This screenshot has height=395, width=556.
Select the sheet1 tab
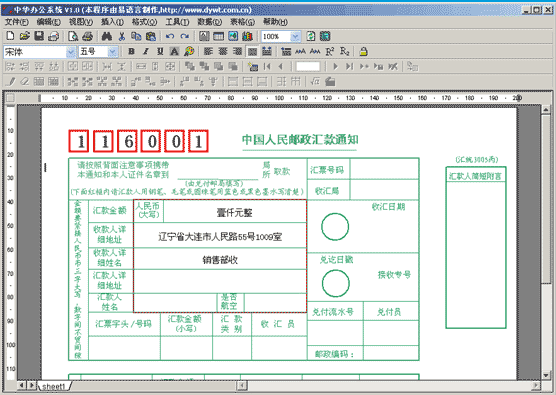coord(54,386)
